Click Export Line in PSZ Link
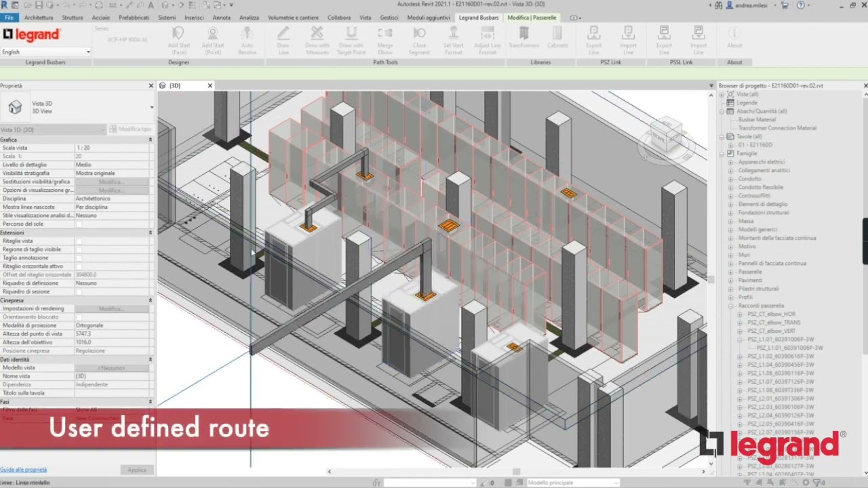868x488 pixels. point(594,40)
